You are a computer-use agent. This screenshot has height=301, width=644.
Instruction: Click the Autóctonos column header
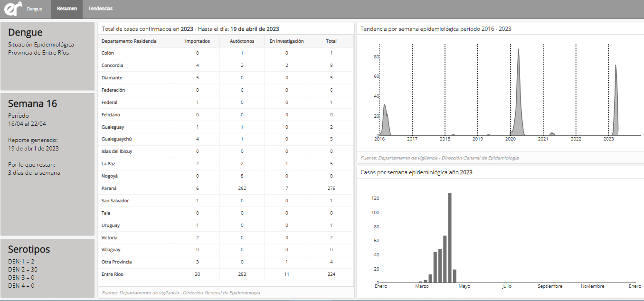tap(242, 41)
